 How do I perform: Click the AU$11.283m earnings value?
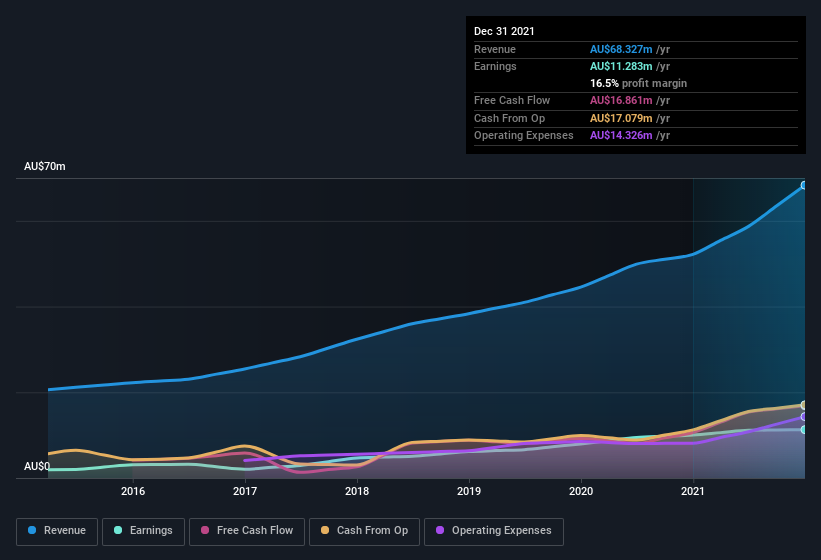click(x=621, y=66)
